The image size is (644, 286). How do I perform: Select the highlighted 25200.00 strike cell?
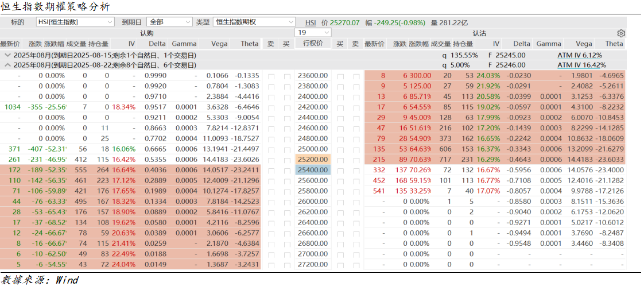[x=313, y=160]
